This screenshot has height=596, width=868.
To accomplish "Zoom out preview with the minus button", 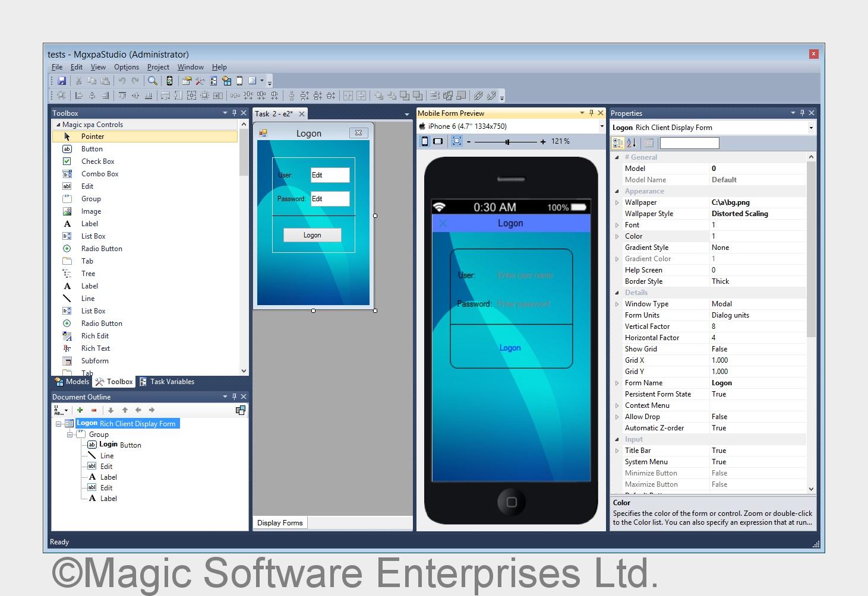I will (469, 142).
